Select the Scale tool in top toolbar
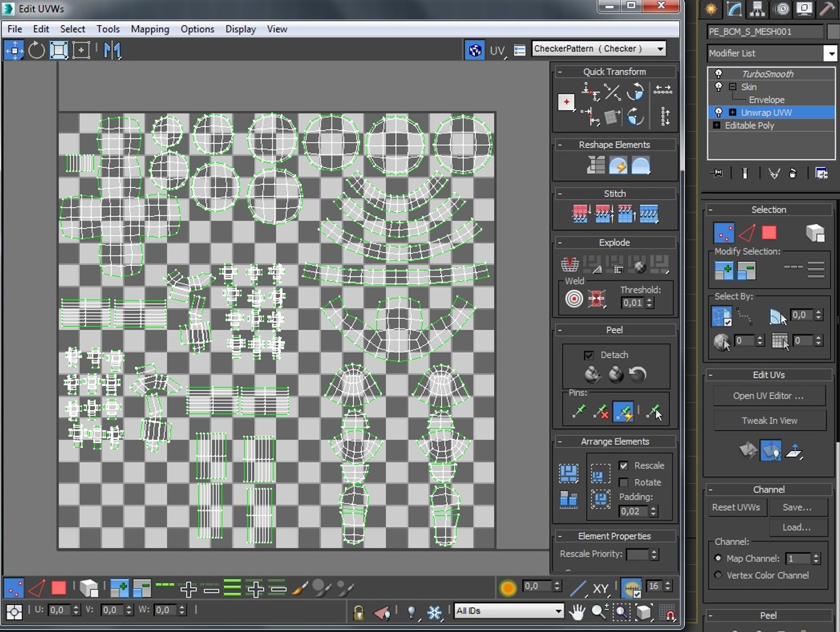This screenshot has width=840, height=632. click(58, 50)
